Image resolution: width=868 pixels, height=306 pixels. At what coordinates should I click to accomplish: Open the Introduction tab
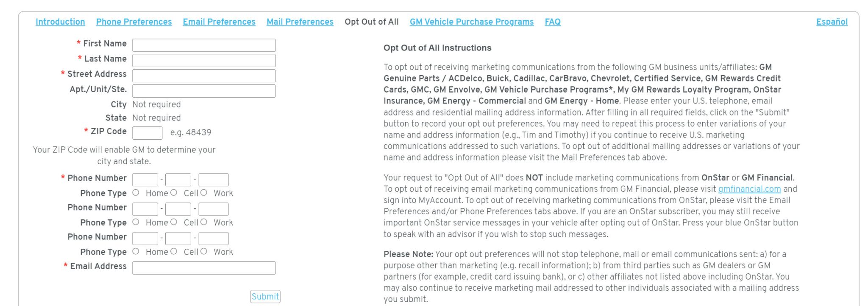(x=60, y=22)
